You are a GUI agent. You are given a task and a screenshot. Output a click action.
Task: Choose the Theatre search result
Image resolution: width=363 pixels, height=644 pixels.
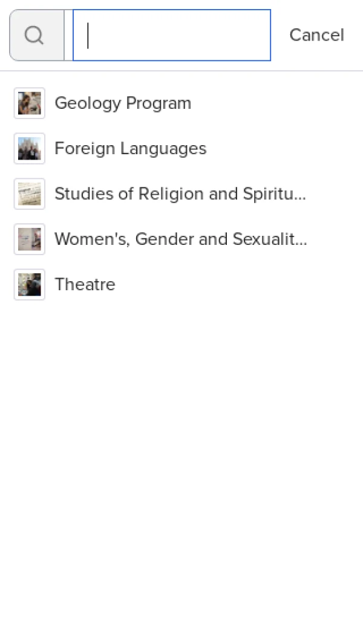(x=85, y=284)
